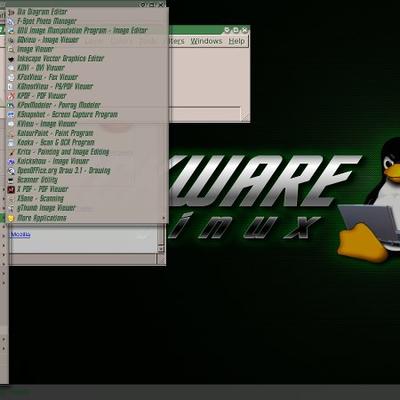The height and width of the screenshot is (400, 400).
Task: Open Scanner Utility from the menu
Action: tap(87, 180)
